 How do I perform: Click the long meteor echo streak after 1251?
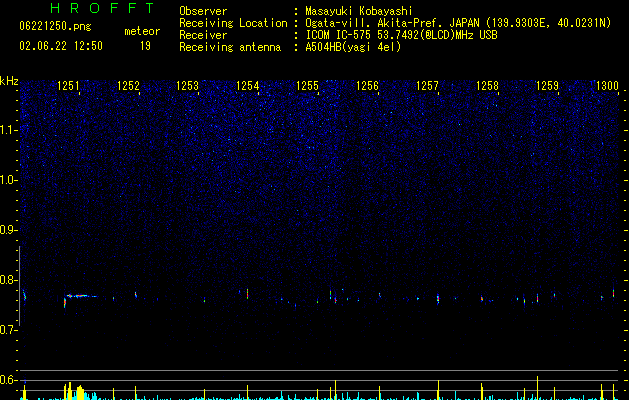click(x=82, y=296)
